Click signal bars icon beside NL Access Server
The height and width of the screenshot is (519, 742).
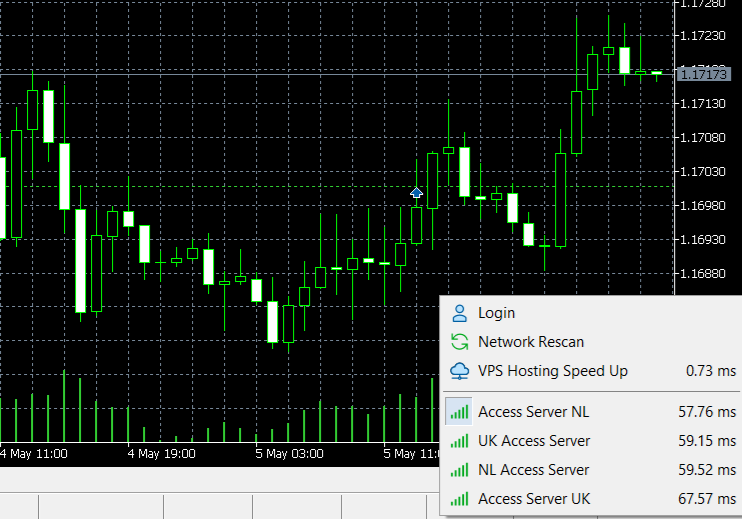coord(459,470)
